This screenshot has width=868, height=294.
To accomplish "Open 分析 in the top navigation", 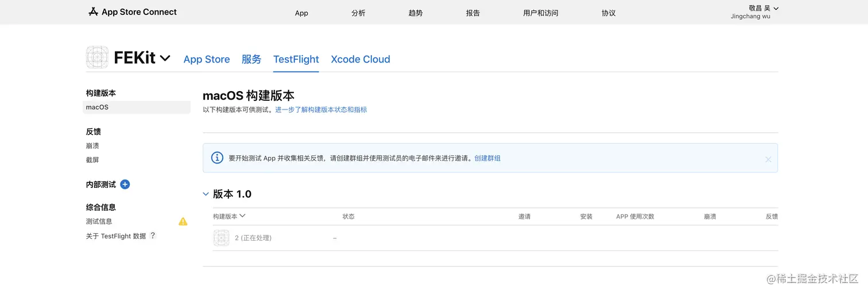I will (358, 13).
